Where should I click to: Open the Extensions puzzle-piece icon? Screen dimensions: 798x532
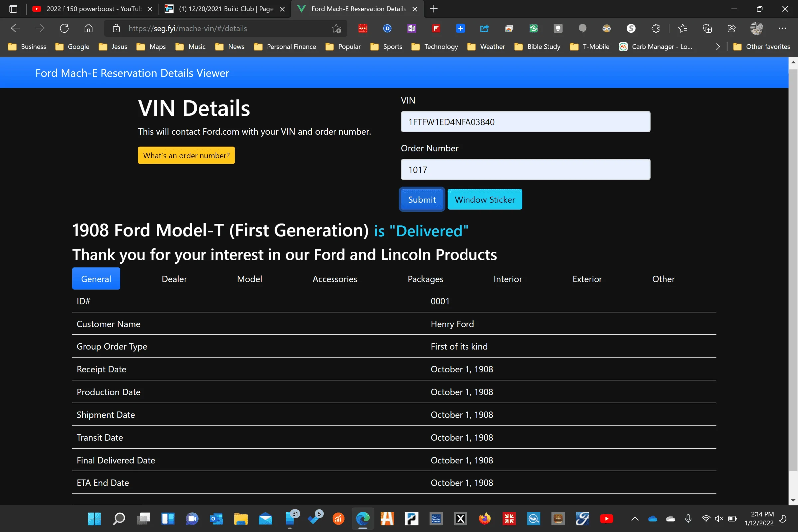point(655,29)
